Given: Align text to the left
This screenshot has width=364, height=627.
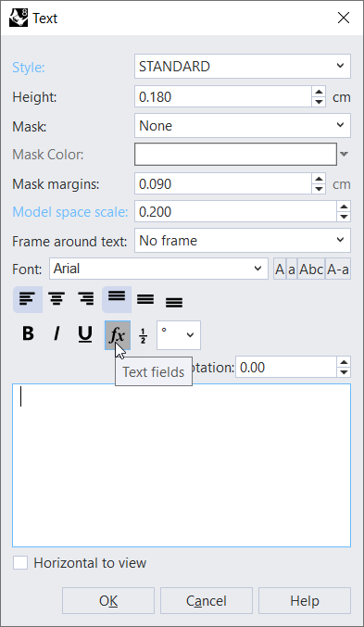Looking at the screenshot, I should 28,299.
